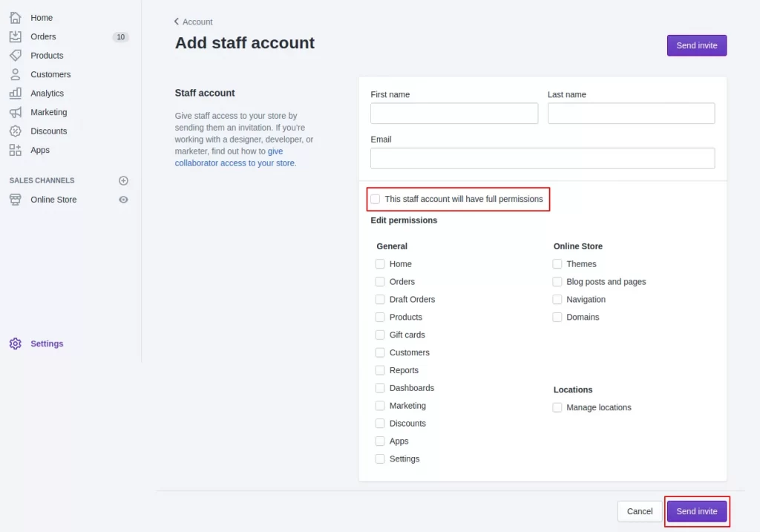Select the Online Store storefront icon
Viewport: 760px width, 532px height.
[16, 199]
